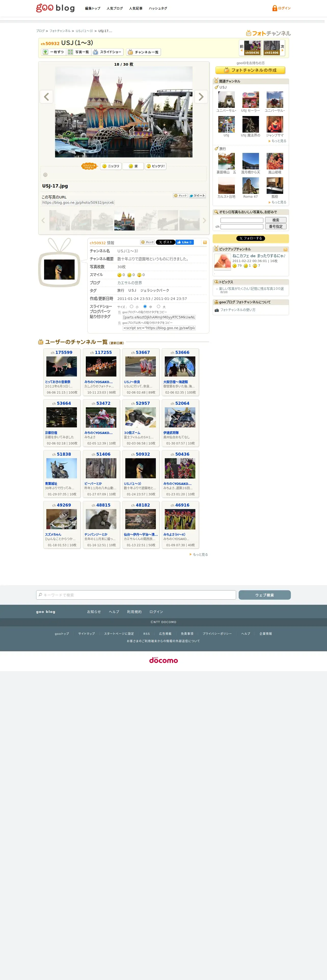The height and width of the screenshot is (980, 327).
Task: Click the チェック button in channel info
Action: (147, 242)
